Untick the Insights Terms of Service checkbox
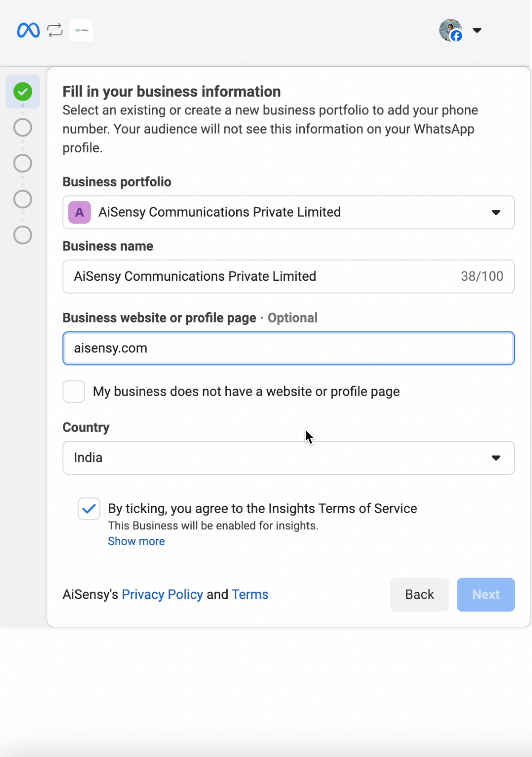This screenshot has height=757, width=532. point(89,509)
